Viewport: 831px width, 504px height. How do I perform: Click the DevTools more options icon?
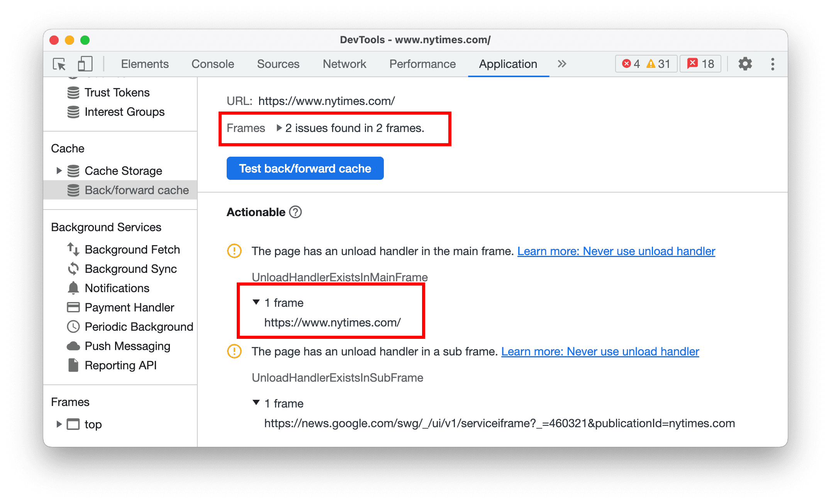(x=778, y=64)
